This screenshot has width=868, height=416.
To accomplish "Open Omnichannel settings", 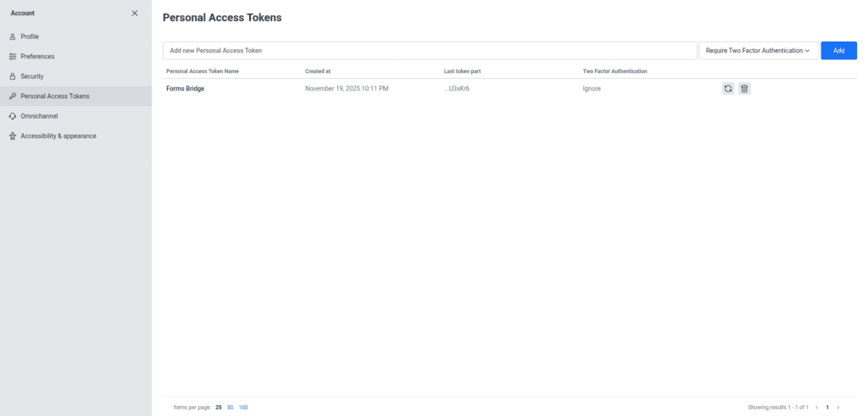I will pyautogui.click(x=75, y=116).
